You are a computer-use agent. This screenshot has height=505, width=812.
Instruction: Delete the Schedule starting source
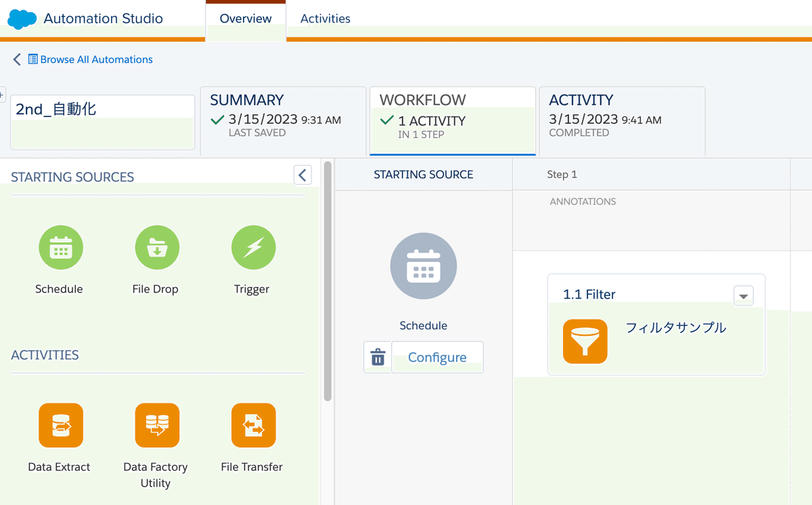pos(378,357)
